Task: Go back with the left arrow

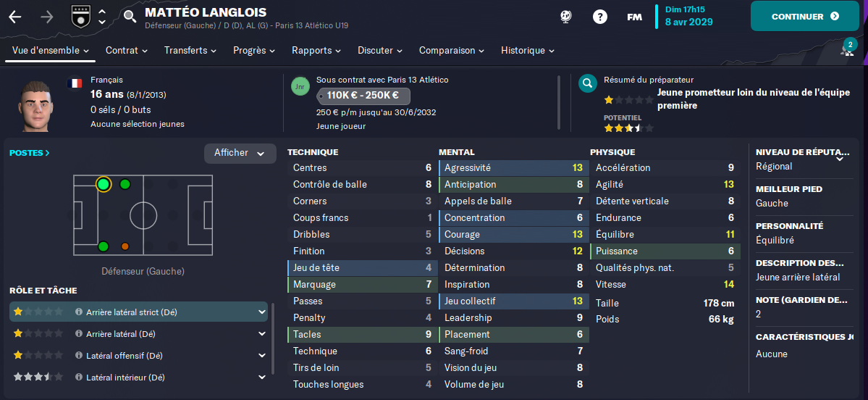Action: [x=15, y=17]
